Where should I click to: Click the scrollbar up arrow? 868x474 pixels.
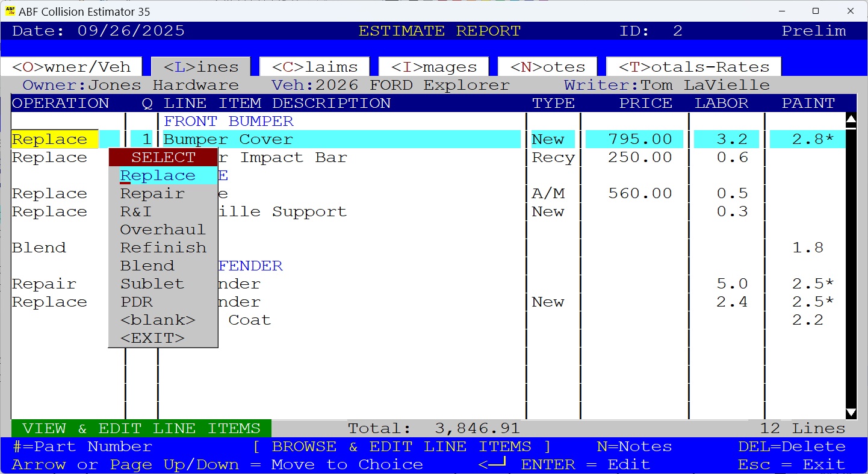click(x=851, y=120)
